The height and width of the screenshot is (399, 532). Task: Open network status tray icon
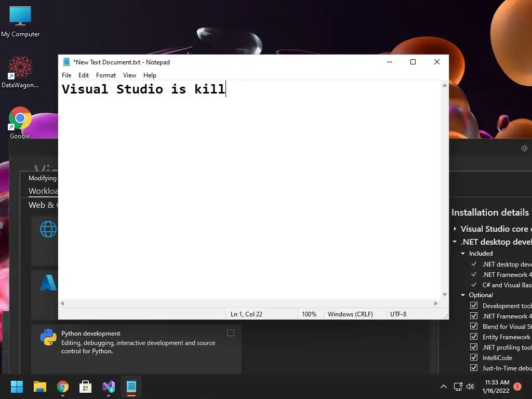click(x=458, y=387)
